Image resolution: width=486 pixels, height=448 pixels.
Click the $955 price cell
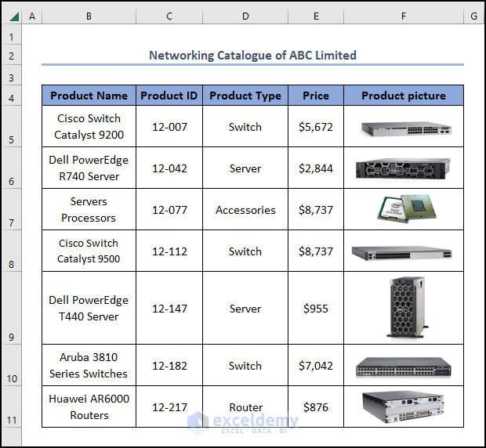tap(316, 308)
